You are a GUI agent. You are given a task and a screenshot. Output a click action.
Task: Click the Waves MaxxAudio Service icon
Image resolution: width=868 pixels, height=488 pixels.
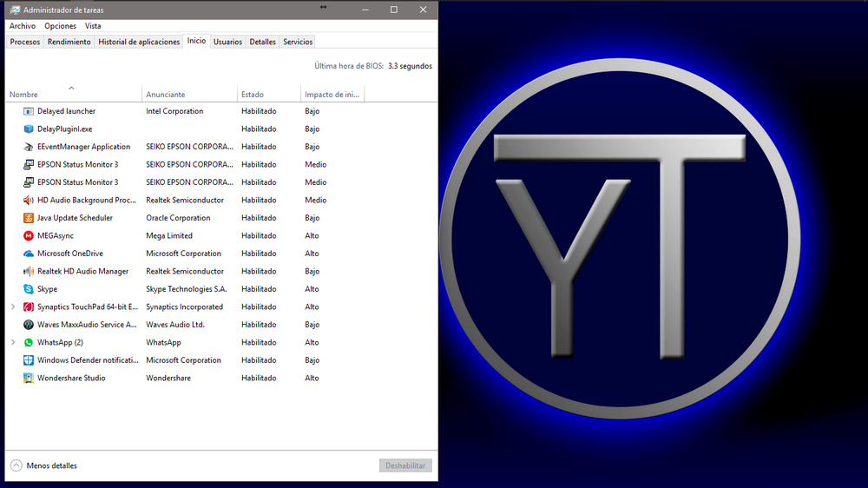coord(29,324)
